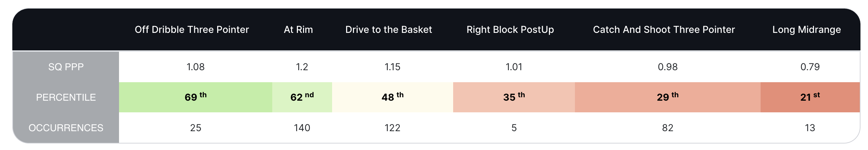Click the 0.79 Long Midrange PPP value
The image size is (868, 150).
click(x=810, y=67)
